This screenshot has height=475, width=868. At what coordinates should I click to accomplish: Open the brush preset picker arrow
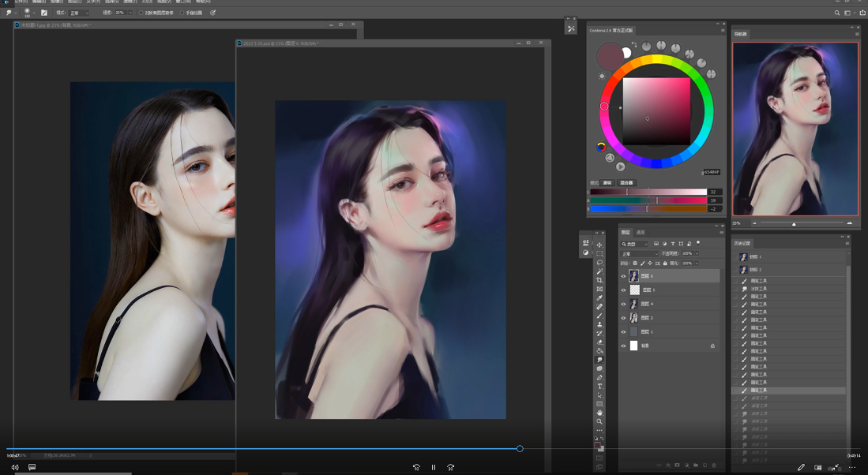[34, 13]
